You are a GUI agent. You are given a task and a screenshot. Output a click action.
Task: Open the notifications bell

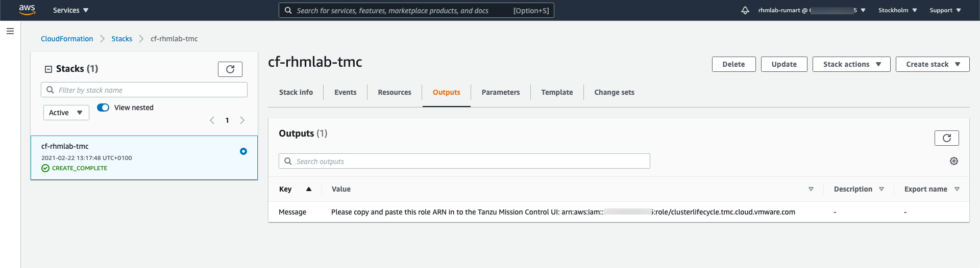(745, 10)
